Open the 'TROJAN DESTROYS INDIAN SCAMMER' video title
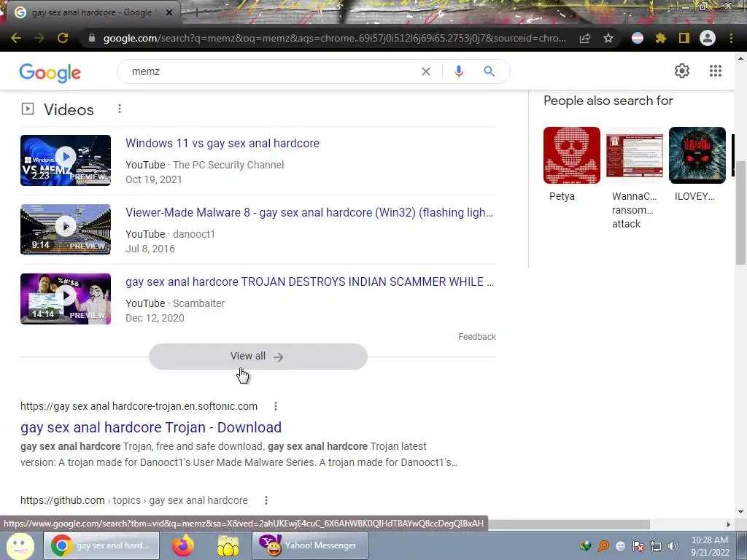This screenshot has width=747, height=560. pyautogui.click(x=309, y=282)
